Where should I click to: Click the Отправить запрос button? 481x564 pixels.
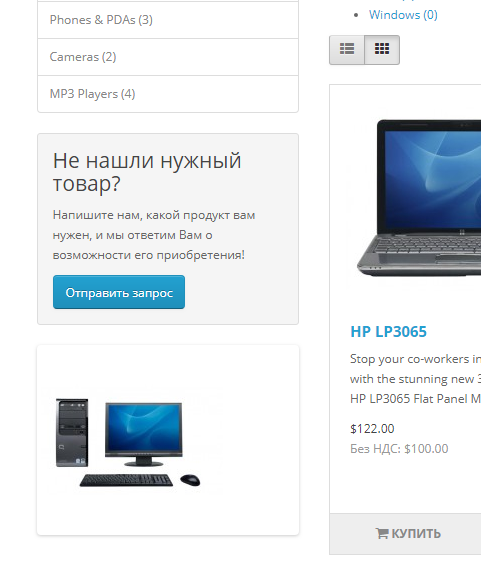[119, 292]
